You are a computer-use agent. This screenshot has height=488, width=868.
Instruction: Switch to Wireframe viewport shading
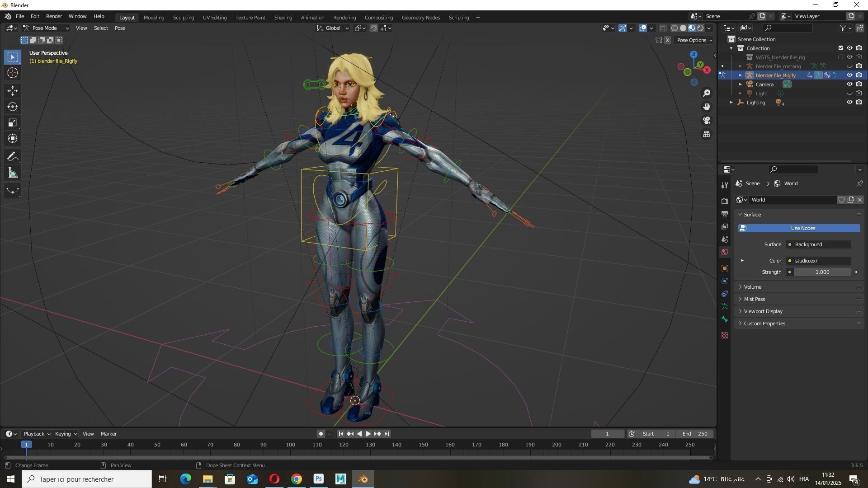(x=674, y=28)
